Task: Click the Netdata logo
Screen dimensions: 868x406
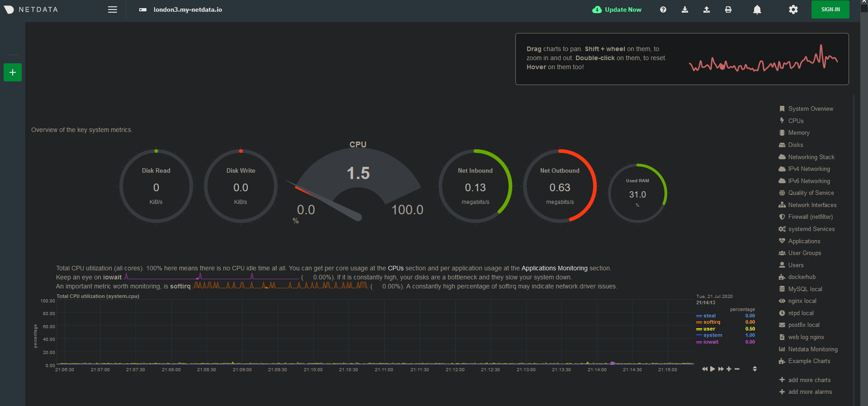Action: (31, 9)
